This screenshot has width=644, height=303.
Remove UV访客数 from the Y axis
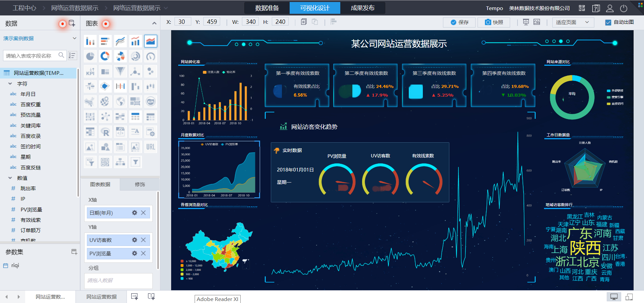[x=143, y=240]
